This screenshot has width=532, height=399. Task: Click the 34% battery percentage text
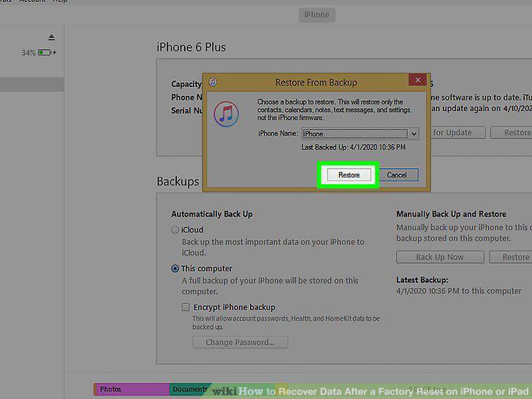[x=28, y=53]
